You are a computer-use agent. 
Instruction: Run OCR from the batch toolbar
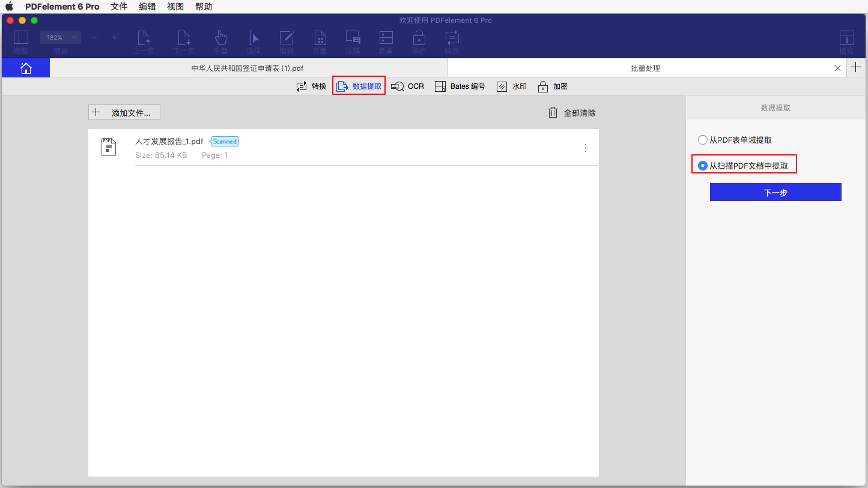[x=407, y=86]
